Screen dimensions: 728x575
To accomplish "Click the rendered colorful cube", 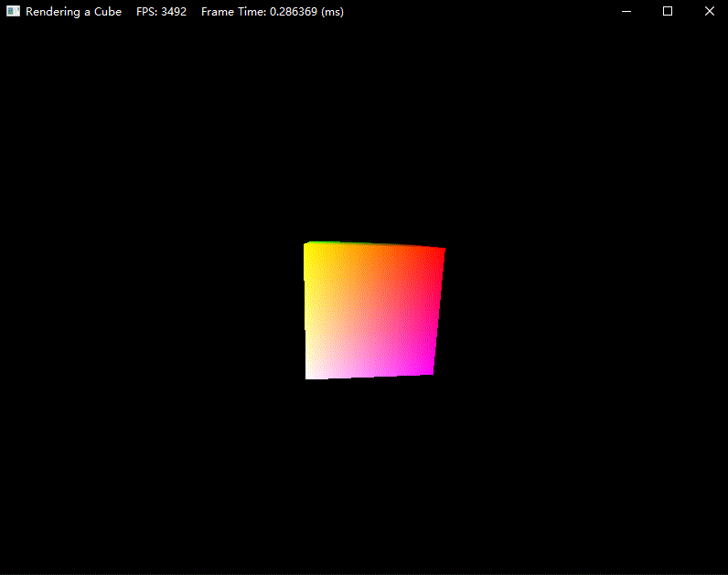I will tap(374, 310).
